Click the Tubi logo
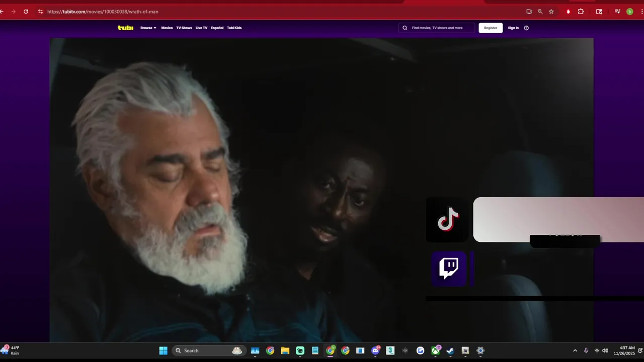The height and width of the screenshot is (362, 644). pyautogui.click(x=125, y=28)
